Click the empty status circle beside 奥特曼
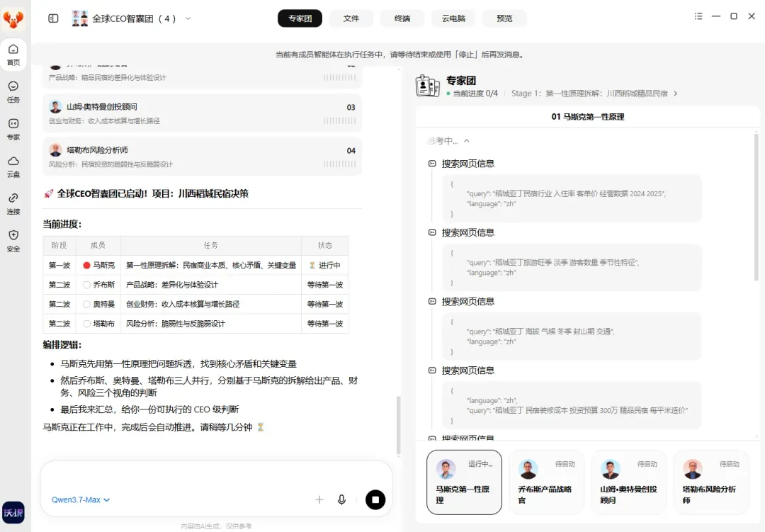 pos(86,304)
